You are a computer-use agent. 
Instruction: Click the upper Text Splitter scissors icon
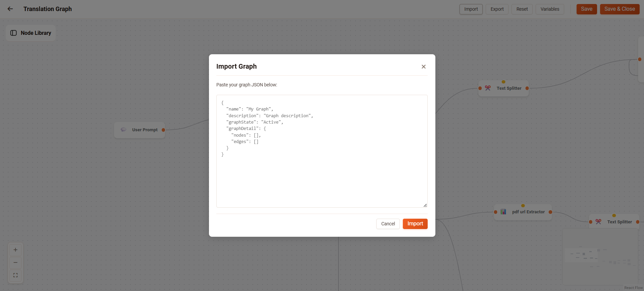488,88
